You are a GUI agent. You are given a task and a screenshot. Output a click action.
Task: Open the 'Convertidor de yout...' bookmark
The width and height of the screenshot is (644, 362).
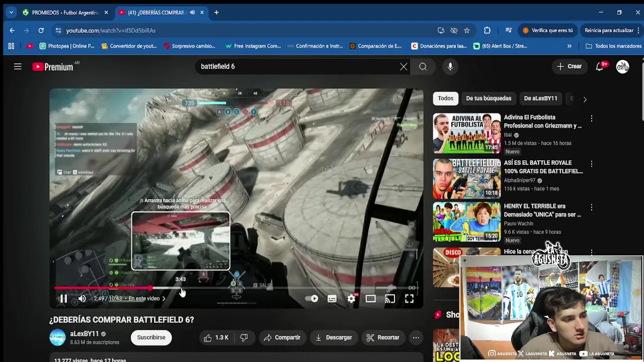129,46
